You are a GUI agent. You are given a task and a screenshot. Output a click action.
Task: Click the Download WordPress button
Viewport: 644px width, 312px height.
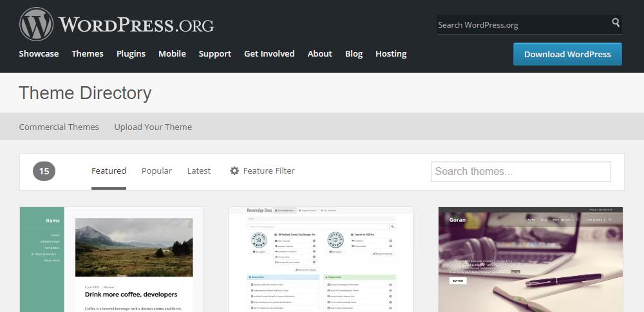(x=567, y=54)
